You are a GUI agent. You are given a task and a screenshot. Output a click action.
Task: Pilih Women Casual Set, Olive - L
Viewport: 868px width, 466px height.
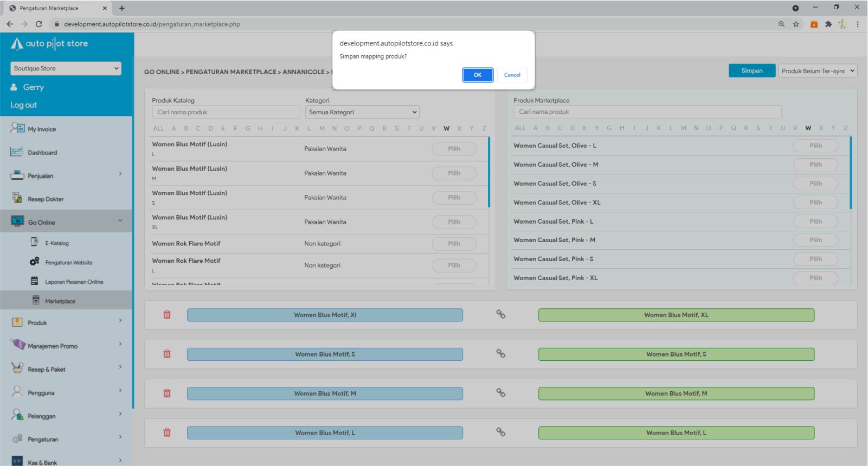(x=815, y=146)
